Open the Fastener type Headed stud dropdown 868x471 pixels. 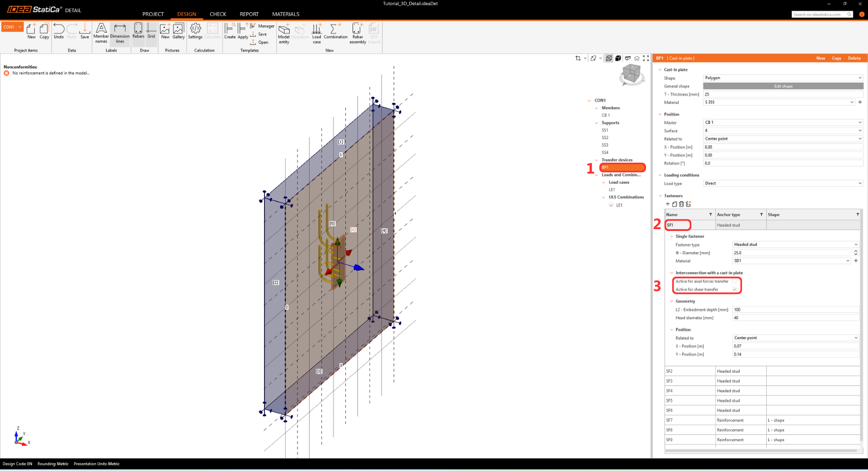pos(795,245)
